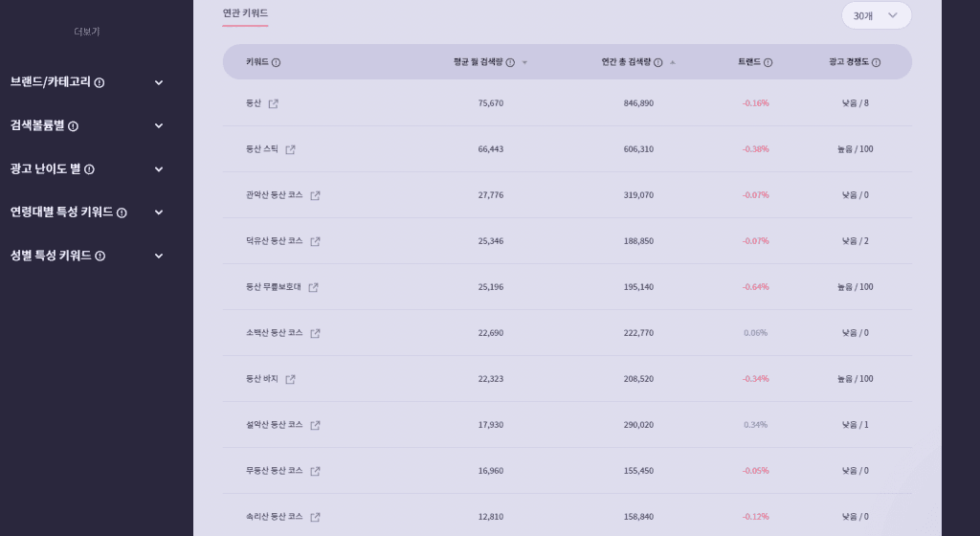Open external link icon for 등산 스틱
The width and height of the screenshot is (980, 536).
[x=290, y=150]
